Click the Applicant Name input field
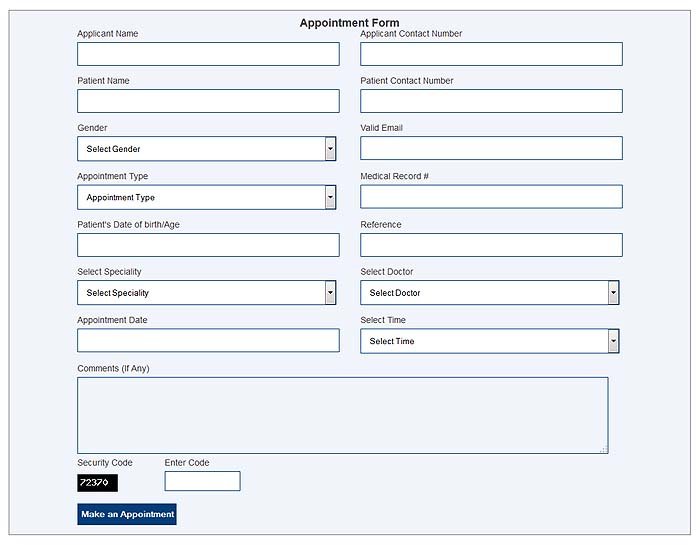This screenshot has height=545, width=700. (x=208, y=54)
